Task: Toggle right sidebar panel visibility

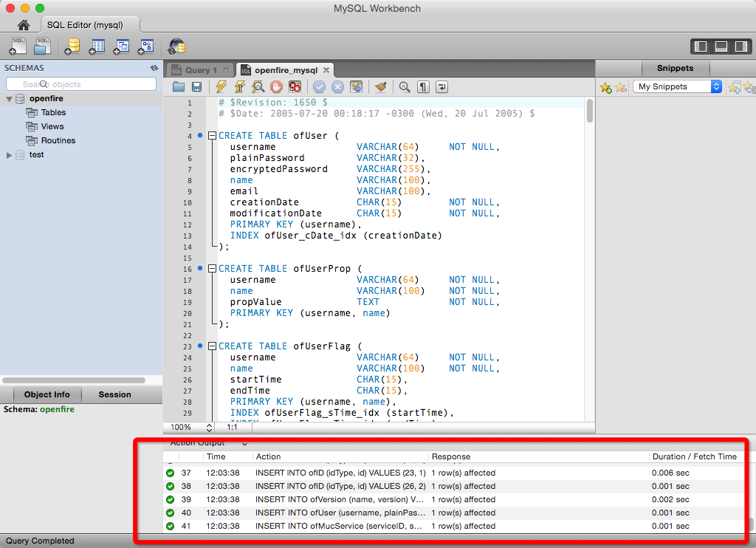Action: [x=740, y=47]
